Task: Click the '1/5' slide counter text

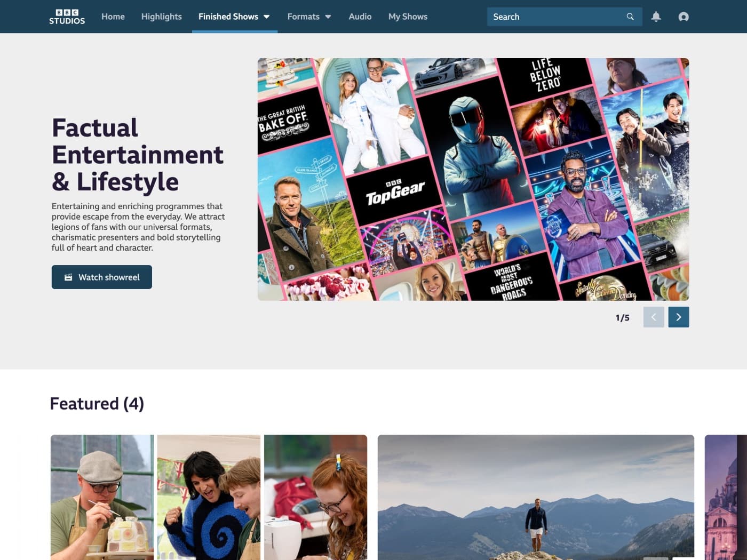Action: (623, 317)
